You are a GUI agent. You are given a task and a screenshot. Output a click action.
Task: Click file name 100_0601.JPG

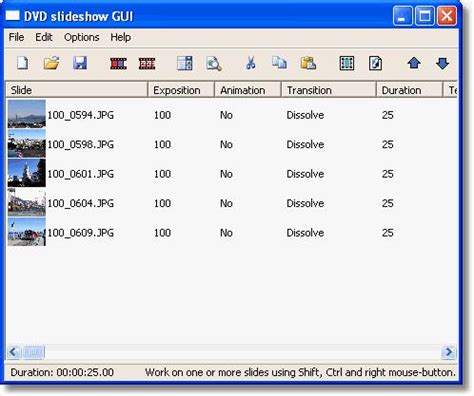pos(80,174)
